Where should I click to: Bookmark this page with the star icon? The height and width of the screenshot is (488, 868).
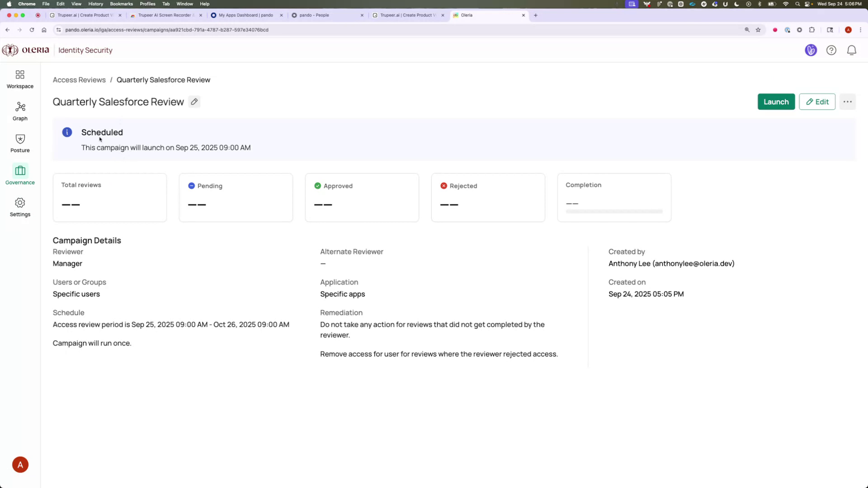coord(758,30)
